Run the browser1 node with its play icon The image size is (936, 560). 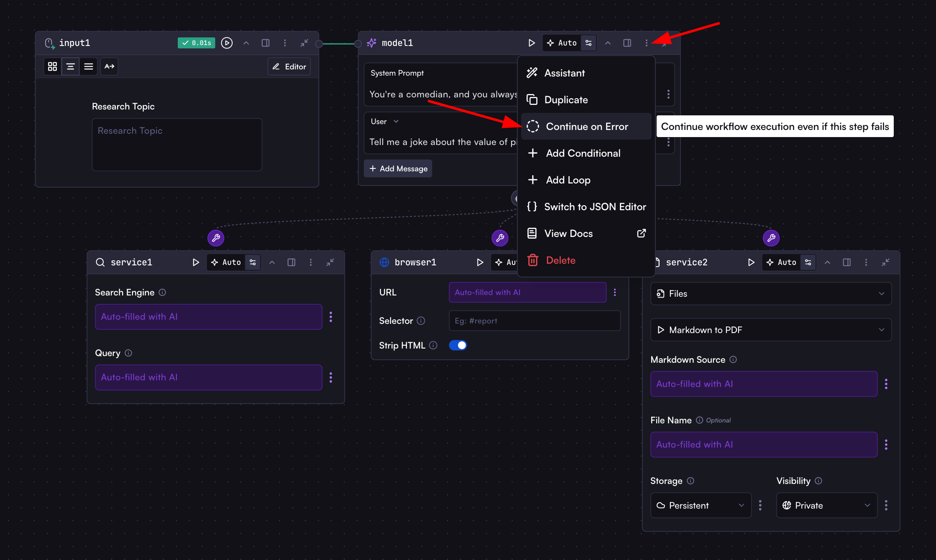click(480, 262)
